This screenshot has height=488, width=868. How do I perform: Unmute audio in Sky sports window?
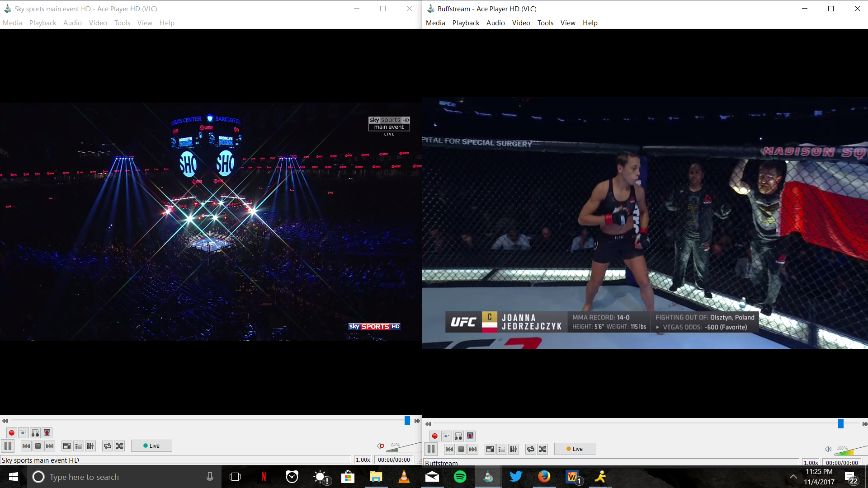point(381,446)
